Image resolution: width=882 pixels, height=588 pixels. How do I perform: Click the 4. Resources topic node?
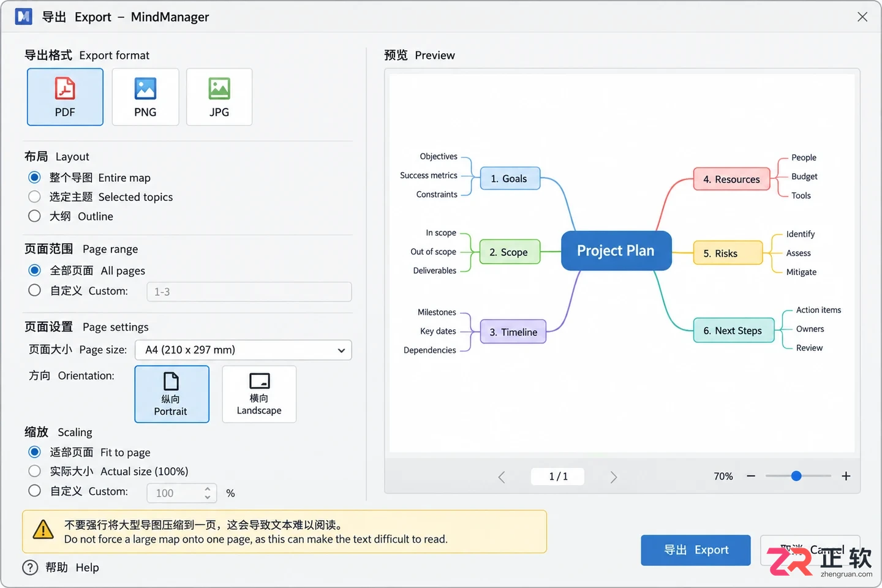pos(732,179)
